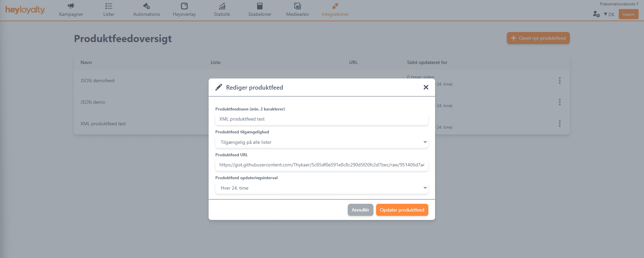Open the Produktfeed tilgængelighed dropdown
644x258 pixels.
point(321,142)
